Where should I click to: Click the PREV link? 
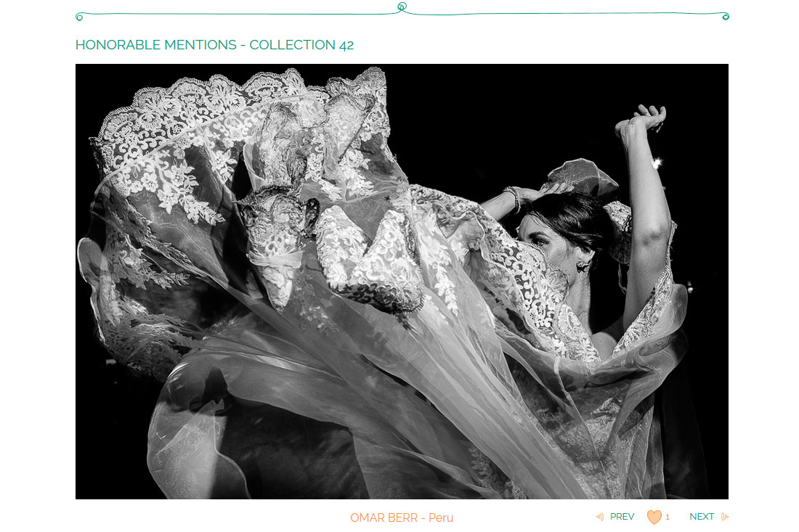tap(622, 517)
